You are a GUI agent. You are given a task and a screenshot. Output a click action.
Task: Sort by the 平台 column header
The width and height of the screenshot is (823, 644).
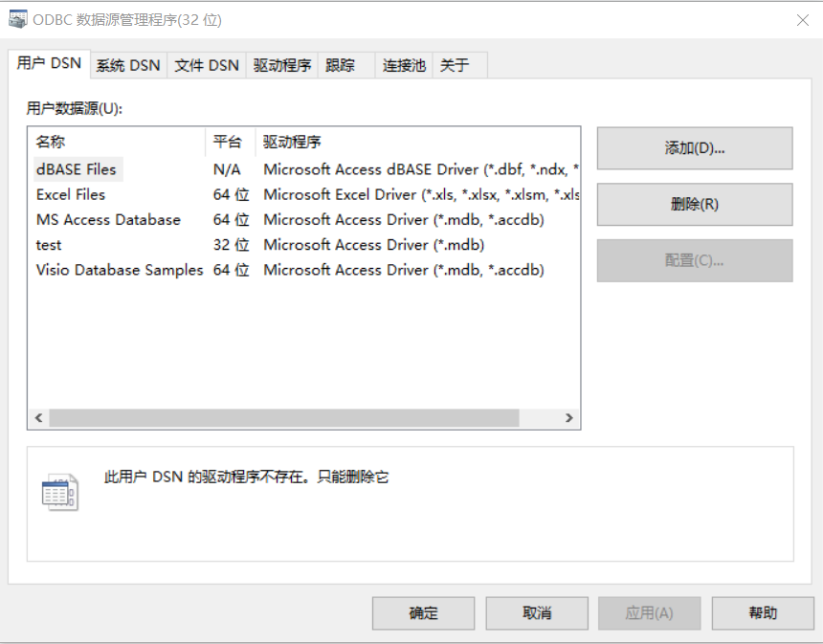[x=231, y=142]
